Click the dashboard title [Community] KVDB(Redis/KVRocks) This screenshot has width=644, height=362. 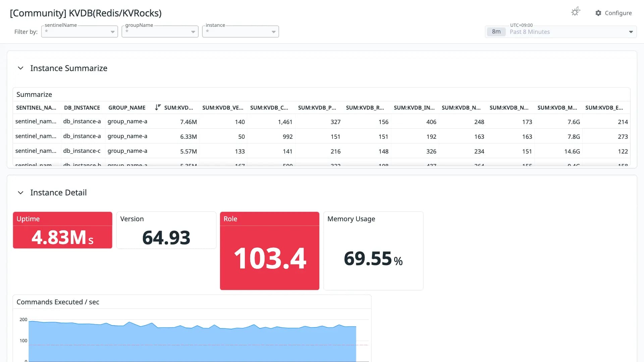tap(86, 13)
